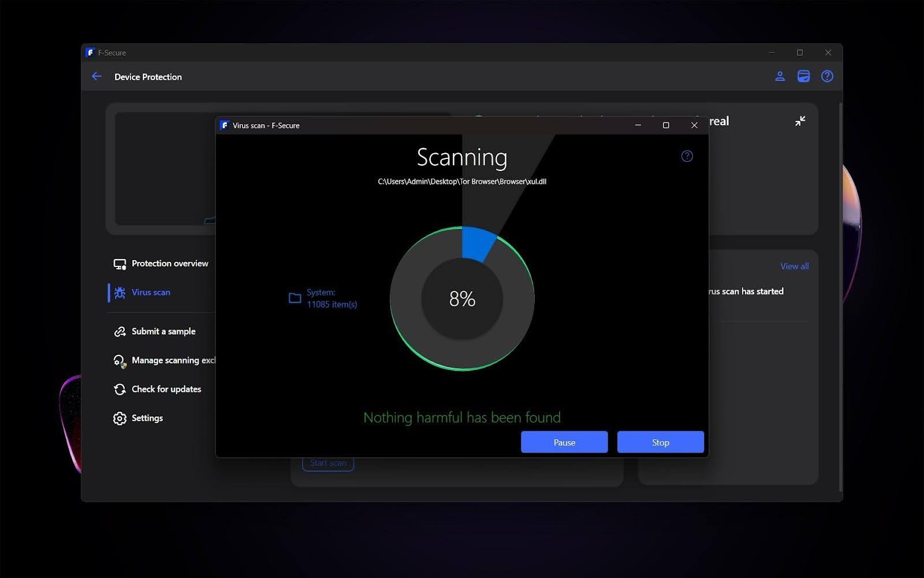The height and width of the screenshot is (578, 924).
Task: Open help in F-Secure main header
Action: coord(827,76)
